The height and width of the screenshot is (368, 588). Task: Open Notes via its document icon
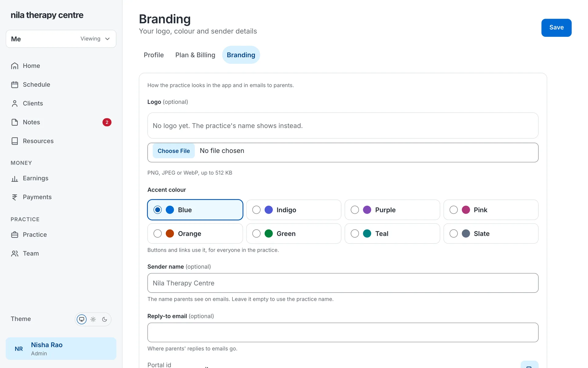click(14, 122)
